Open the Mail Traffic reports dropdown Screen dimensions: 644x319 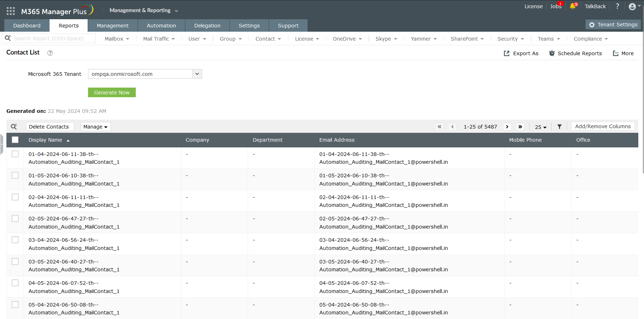coord(159,39)
